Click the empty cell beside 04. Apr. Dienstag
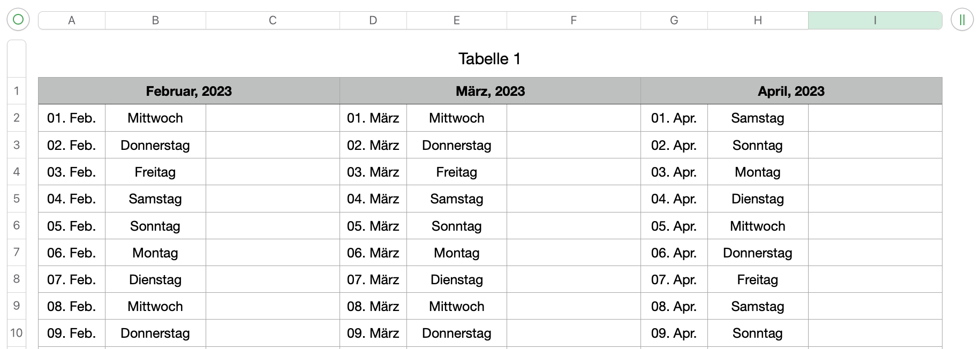Image resolution: width=980 pixels, height=349 pixels. click(x=875, y=199)
